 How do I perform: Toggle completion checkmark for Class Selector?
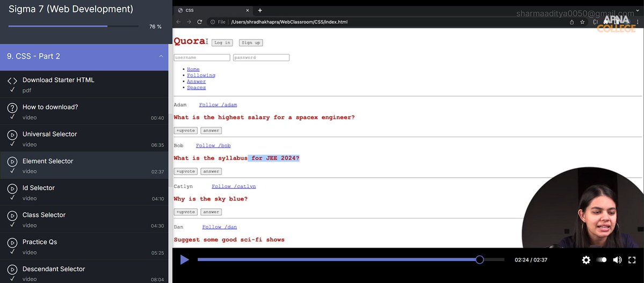tap(12, 225)
